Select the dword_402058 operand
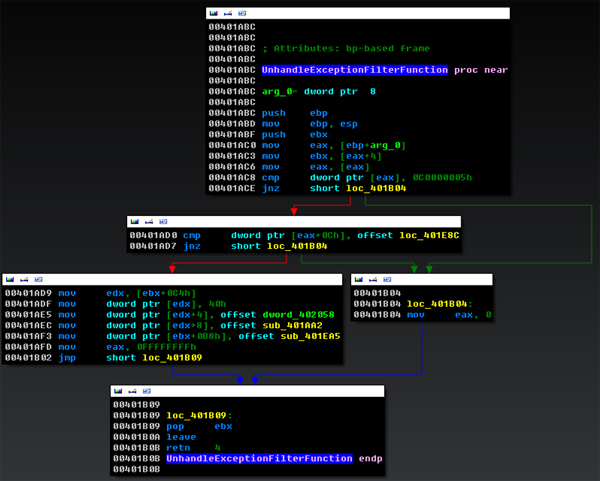 [298, 315]
